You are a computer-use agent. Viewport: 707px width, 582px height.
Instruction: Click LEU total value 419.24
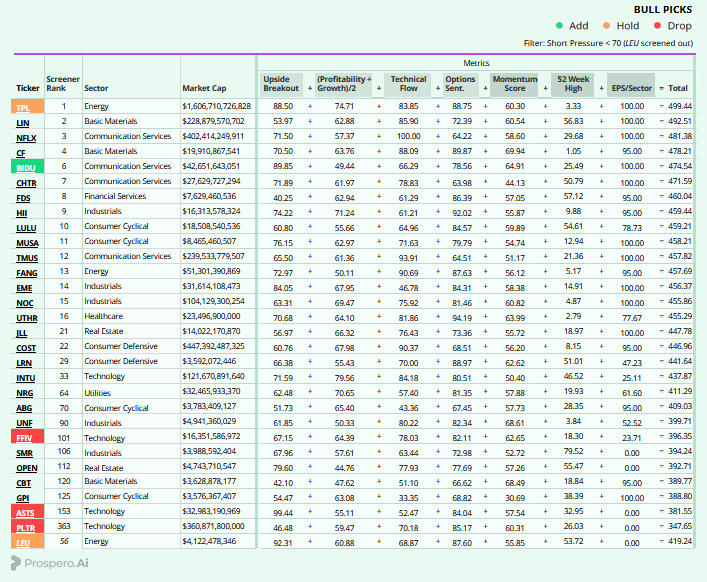pyautogui.click(x=680, y=541)
